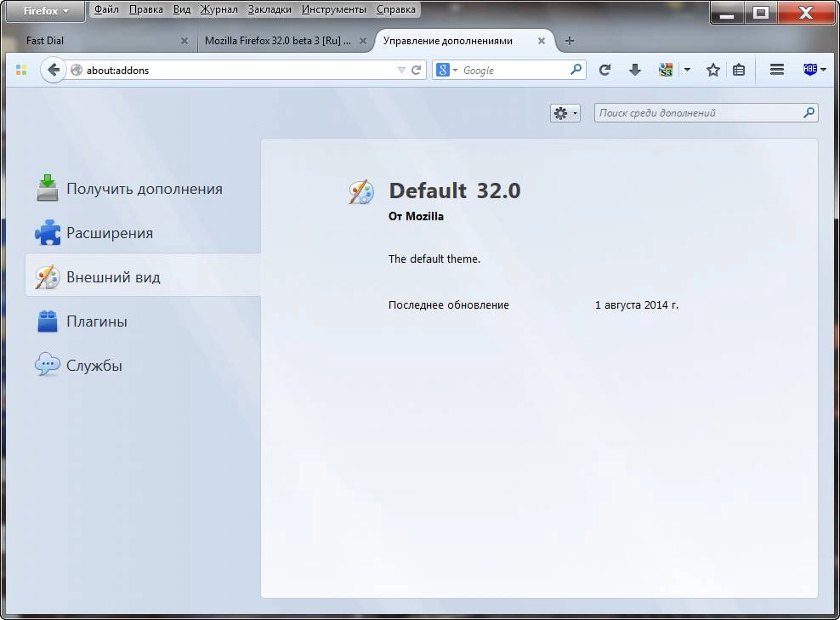Click the add-ons search magnifier icon
Screen dimensions: 840x620
(x=809, y=112)
